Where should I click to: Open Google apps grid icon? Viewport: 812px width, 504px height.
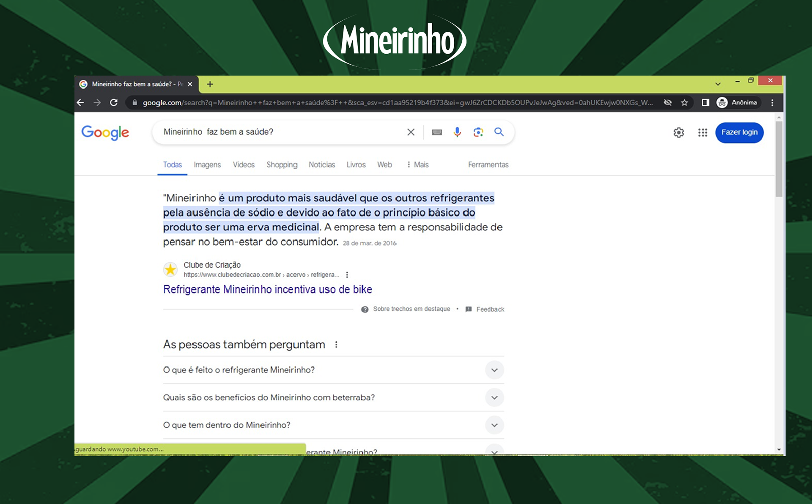tap(702, 133)
